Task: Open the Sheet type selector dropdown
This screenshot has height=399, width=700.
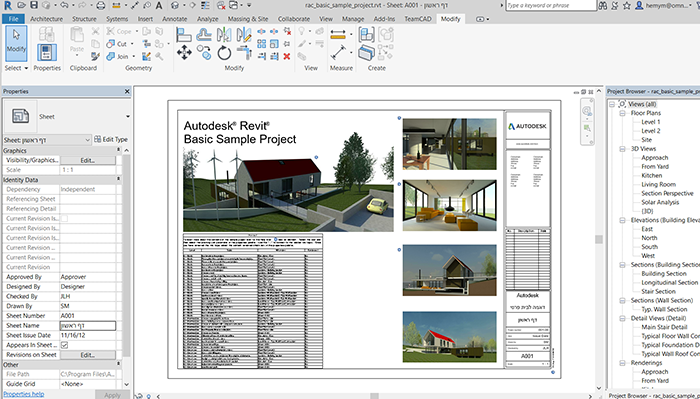Action: point(127,116)
